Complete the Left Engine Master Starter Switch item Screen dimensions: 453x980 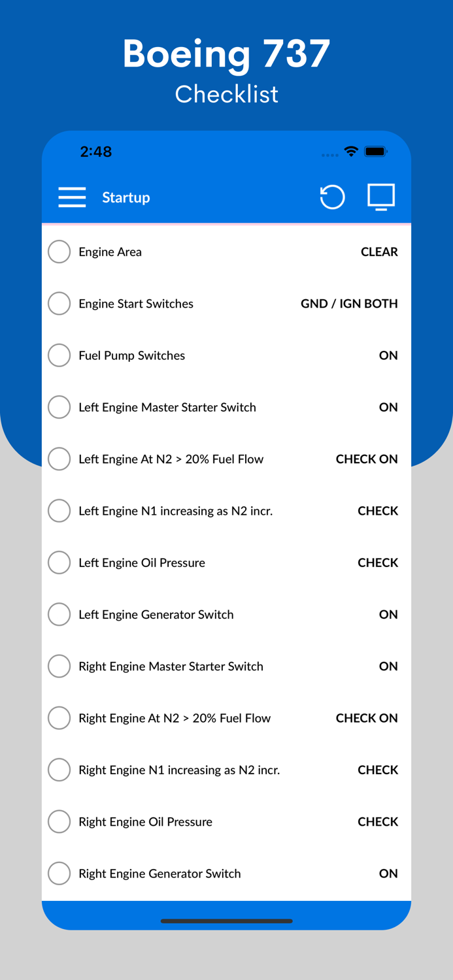click(59, 406)
